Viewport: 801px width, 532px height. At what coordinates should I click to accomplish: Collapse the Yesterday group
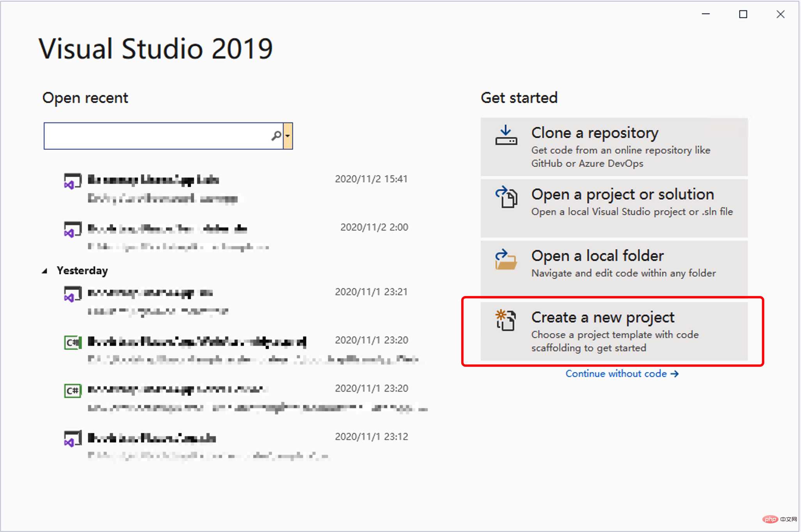tap(45, 271)
